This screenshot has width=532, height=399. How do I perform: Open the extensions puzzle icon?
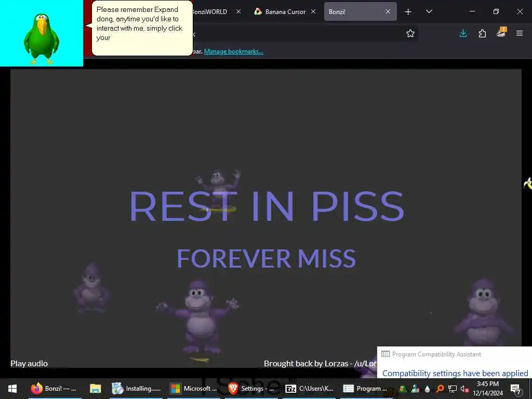(x=482, y=33)
